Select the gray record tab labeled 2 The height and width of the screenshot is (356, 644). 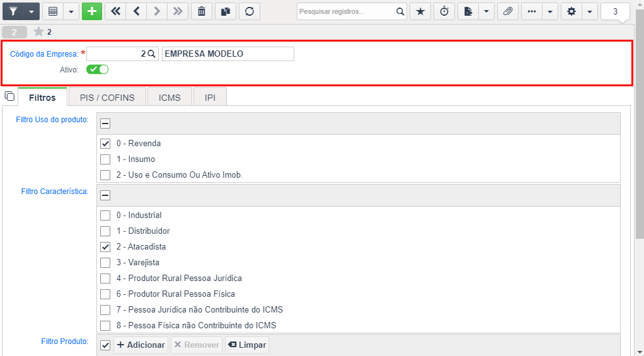pyautogui.click(x=14, y=32)
